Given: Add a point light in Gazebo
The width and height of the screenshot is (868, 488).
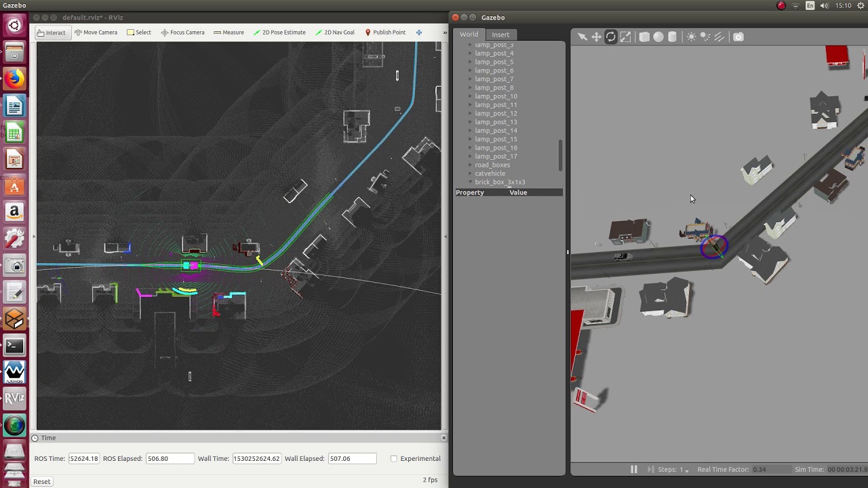Looking at the screenshot, I should tap(691, 37).
